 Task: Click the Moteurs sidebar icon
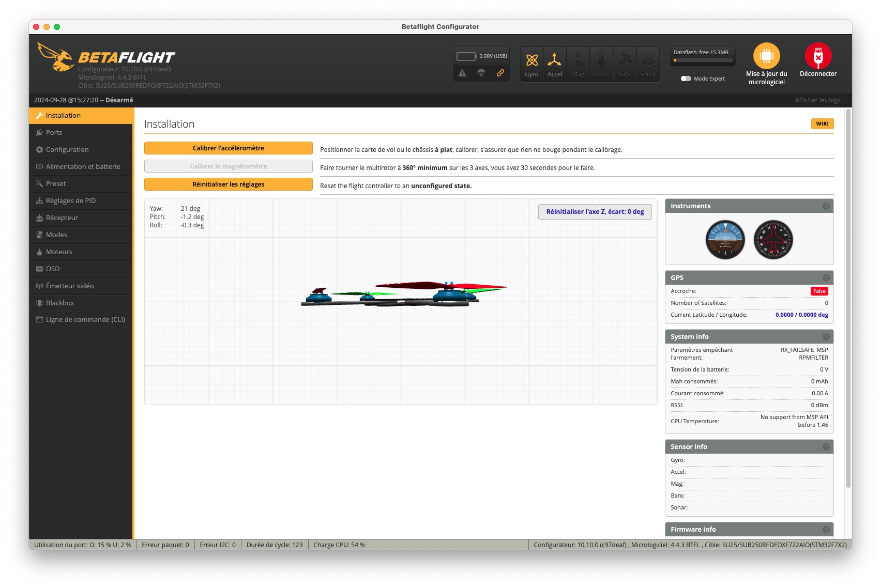(x=39, y=252)
